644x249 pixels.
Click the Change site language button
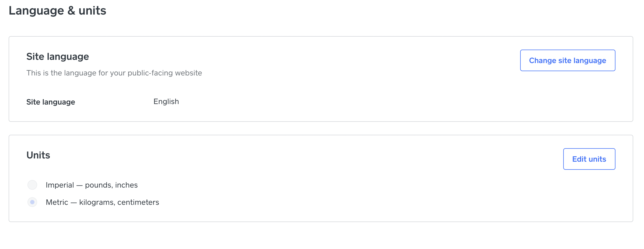[x=567, y=60]
